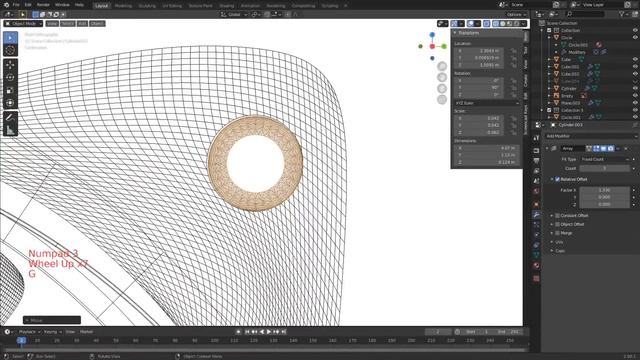Open the Output properties tab
The width and height of the screenshot is (640, 360).
536,161
